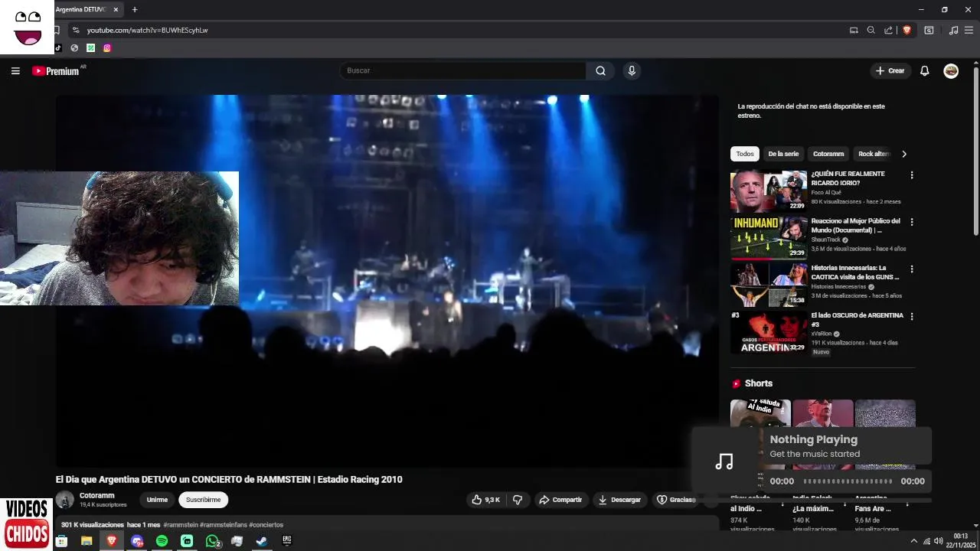
Task: Open options for Reacciono al Mejor Público video
Action: pyautogui.click(x=912, y=222)
